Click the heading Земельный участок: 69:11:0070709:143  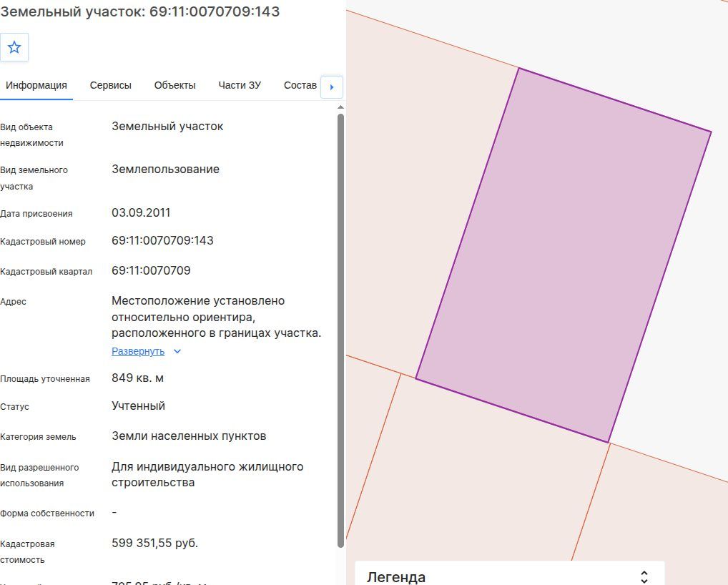pos(139,11)
